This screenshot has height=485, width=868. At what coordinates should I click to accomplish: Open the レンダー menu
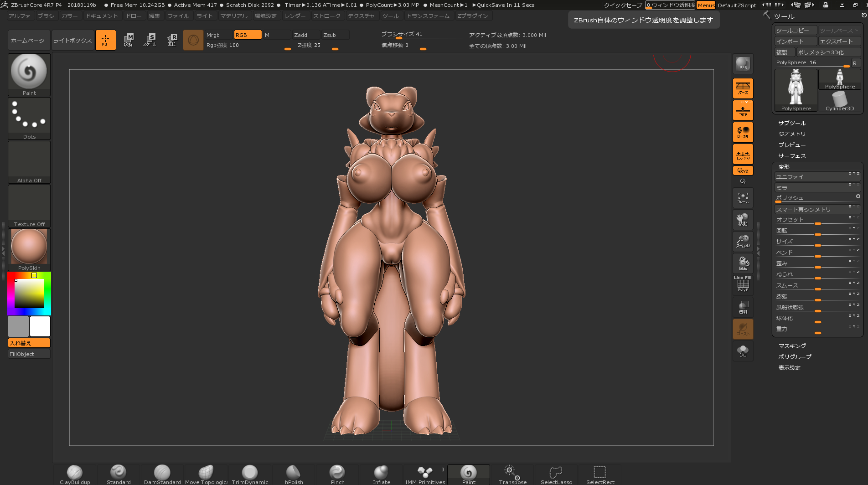click(294, 16)
